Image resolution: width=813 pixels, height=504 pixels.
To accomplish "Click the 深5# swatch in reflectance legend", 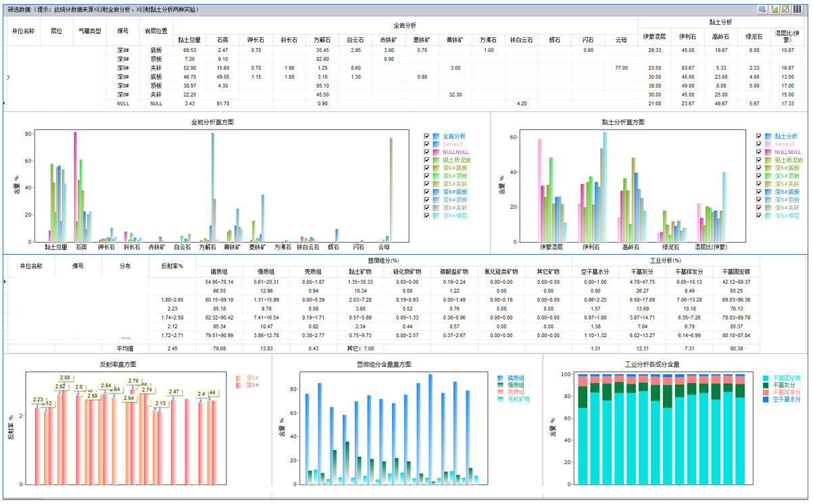I will pyautogui.click(x=239, y=378).
